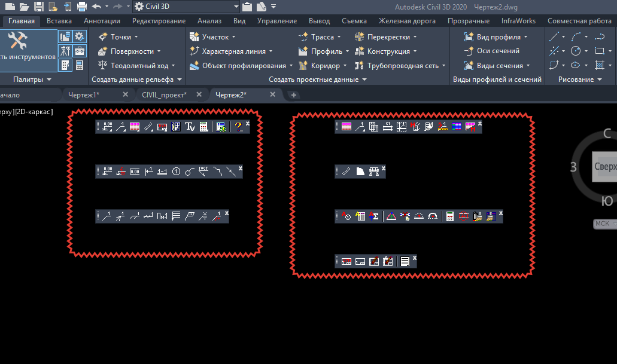Select the pink table with red M icon
The width and height of the screenshot is (617, 364).
tap(470, 127)
